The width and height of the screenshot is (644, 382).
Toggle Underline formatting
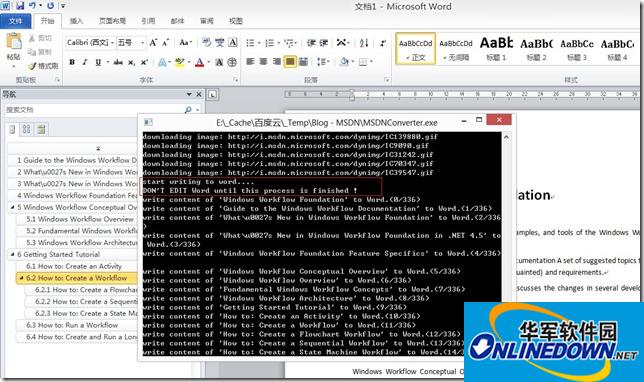[98, 62]
